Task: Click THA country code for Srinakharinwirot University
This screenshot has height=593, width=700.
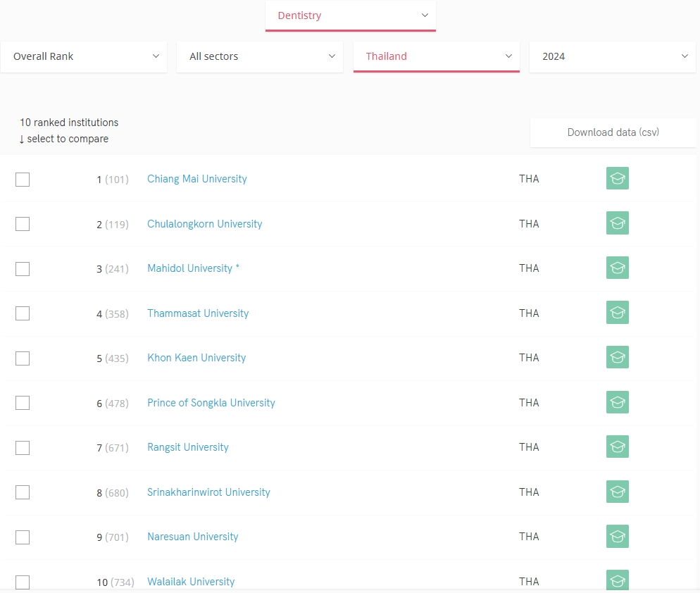Action: point(529,492)
